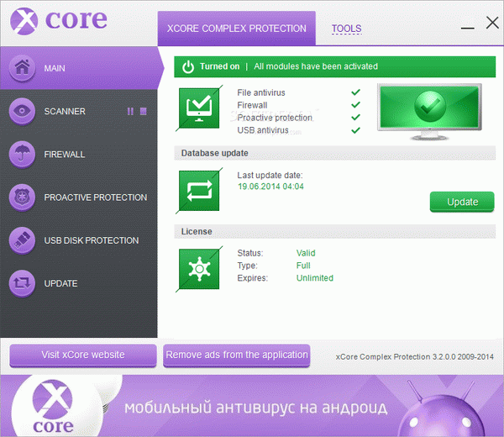The width and height of the screenshot is (504, 437).
Task: Click the License section header
Action: tap(334, 231)
